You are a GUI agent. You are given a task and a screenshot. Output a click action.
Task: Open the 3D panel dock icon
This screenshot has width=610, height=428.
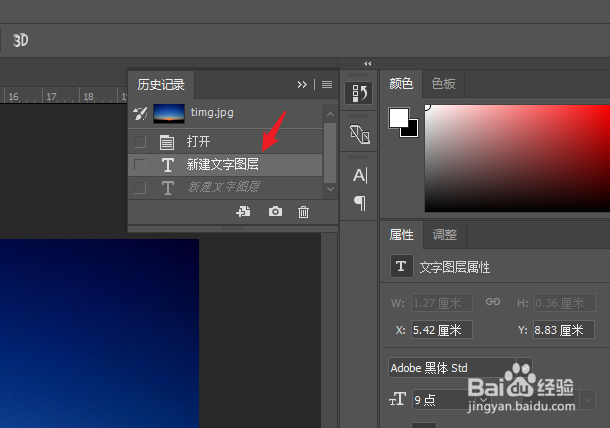click(359, 134)
